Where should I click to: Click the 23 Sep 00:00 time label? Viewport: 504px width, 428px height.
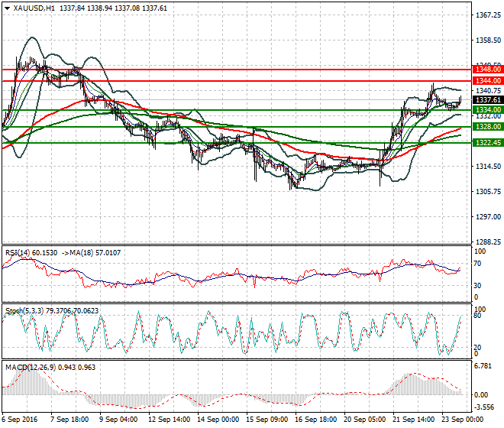[x=462, y=420]
